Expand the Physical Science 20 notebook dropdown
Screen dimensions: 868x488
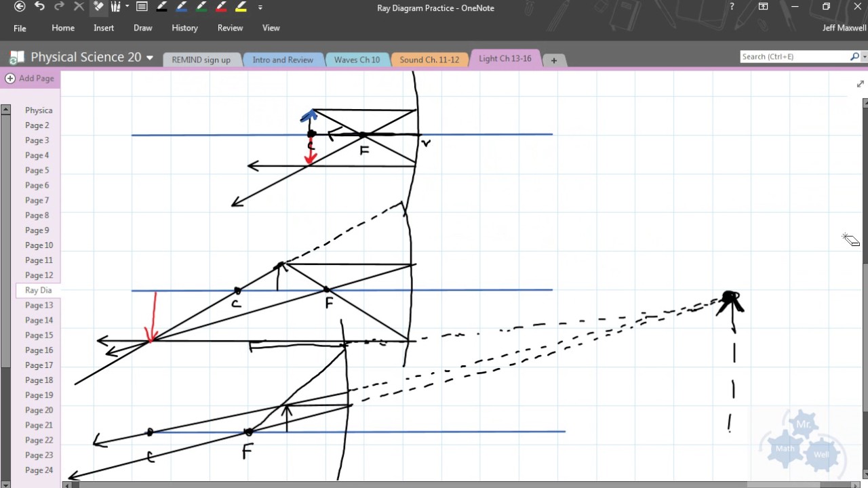(x=150, y=58)
